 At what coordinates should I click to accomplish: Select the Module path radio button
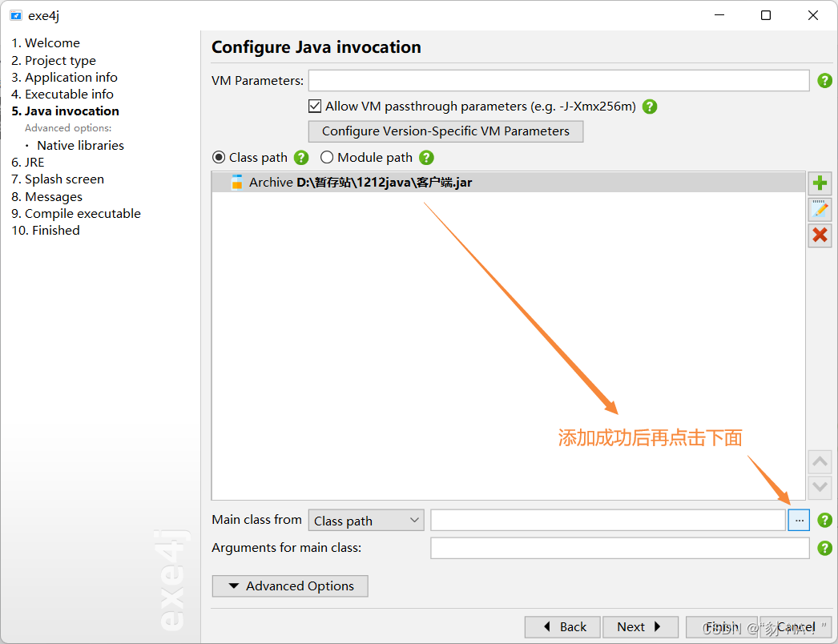tap(327, 157)
